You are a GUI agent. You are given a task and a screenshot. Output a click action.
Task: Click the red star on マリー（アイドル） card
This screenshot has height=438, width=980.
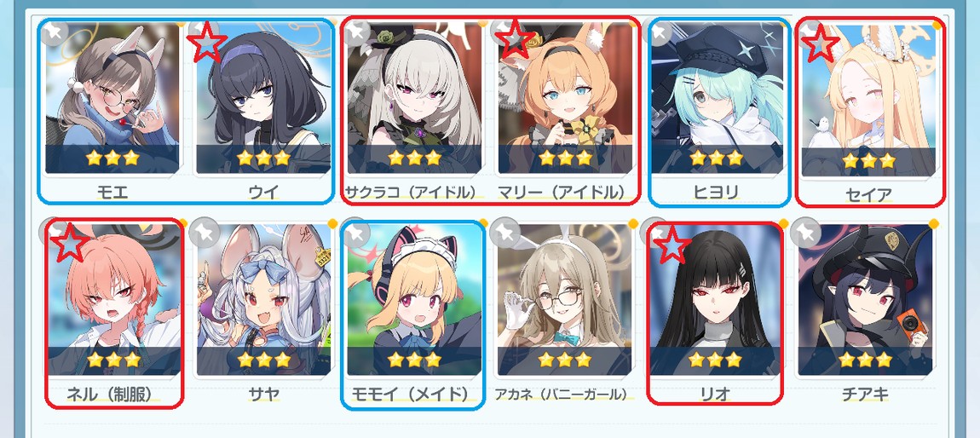[515, 38]
